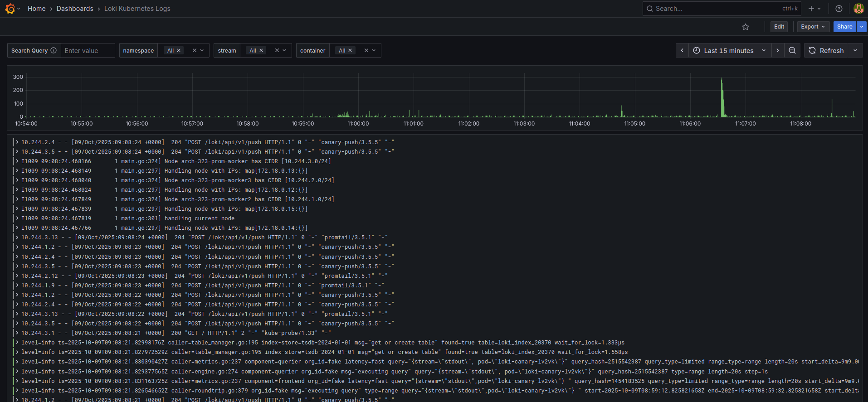Click the Search Query info icon

point(54,50)
